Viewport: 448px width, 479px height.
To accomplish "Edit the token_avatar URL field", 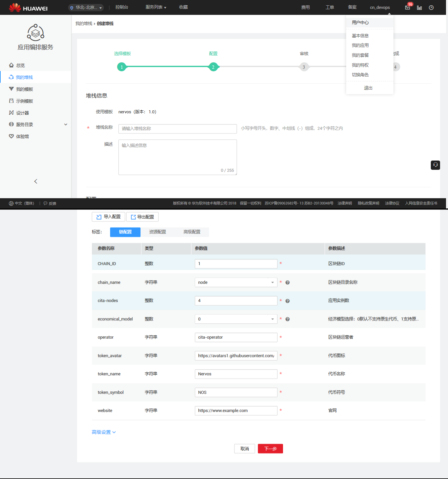I will 236,355.
